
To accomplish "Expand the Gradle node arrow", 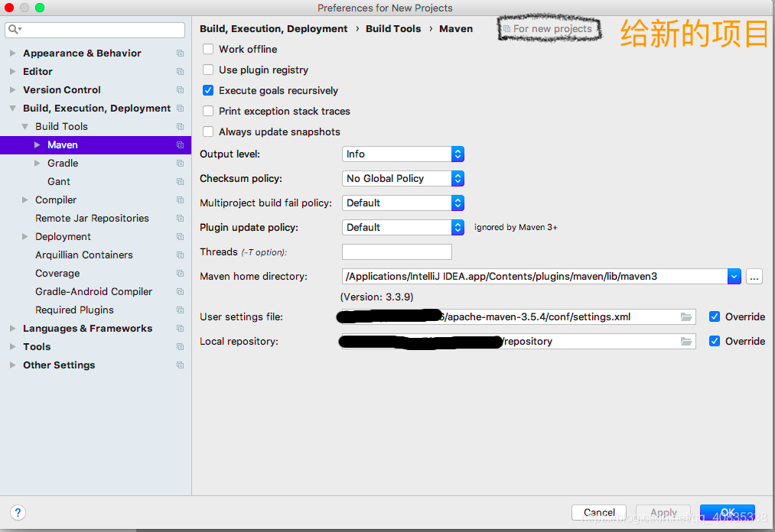I will pos(37,163).
